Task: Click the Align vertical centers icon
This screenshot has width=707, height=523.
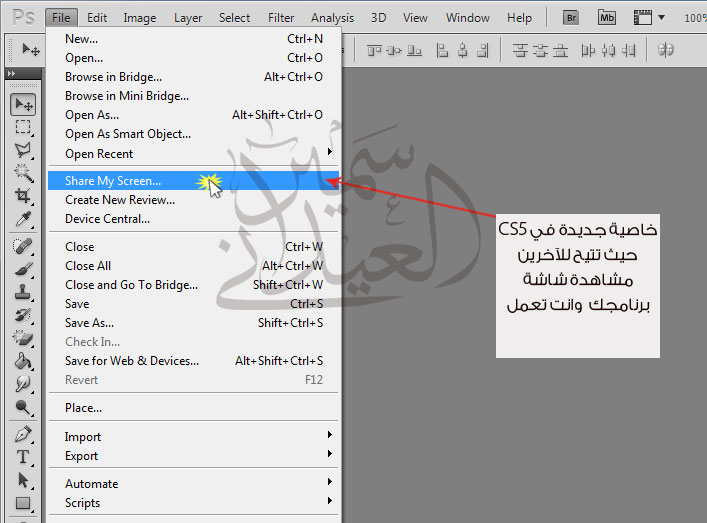Action: pos(394,50)
